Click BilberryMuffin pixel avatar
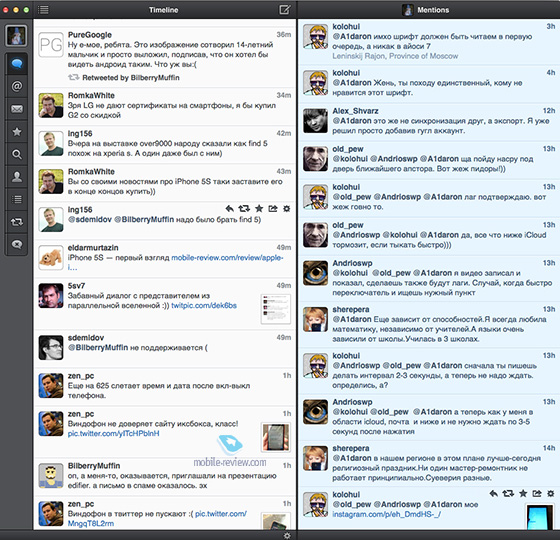 [51, 476]
